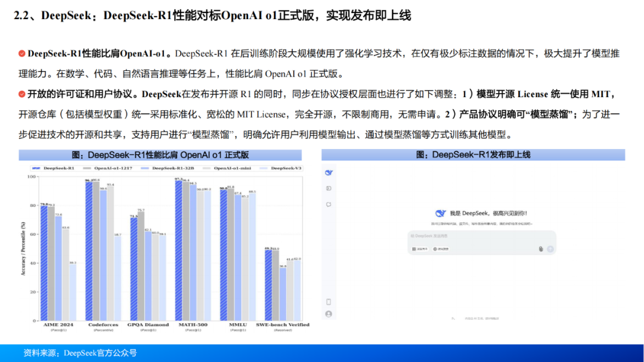Screen dimensions: 644x362
Task: Click the caption '图: DeepSeek-R1发布即上线'
Action: [473, 155]
